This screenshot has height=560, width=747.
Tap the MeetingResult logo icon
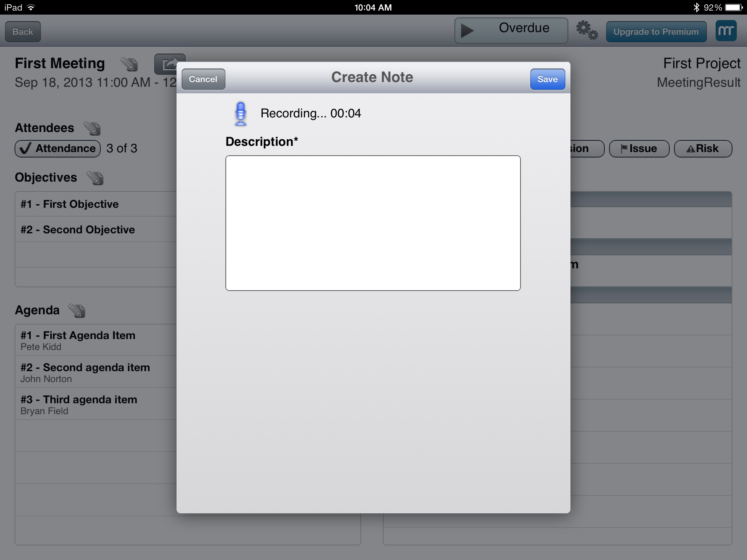725,31
